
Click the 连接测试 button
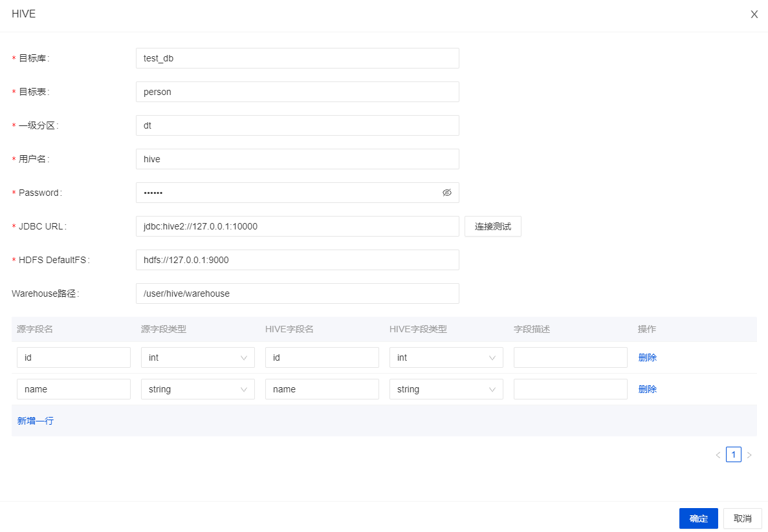[492, 226]
